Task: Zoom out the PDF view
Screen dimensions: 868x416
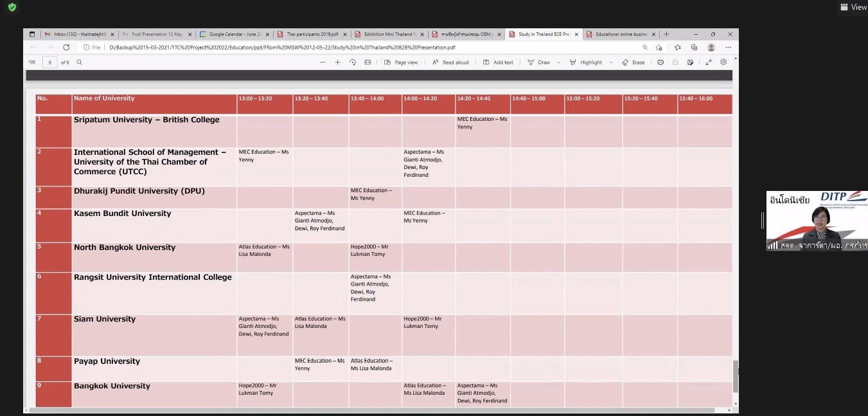Action: [x=323, y=62]
